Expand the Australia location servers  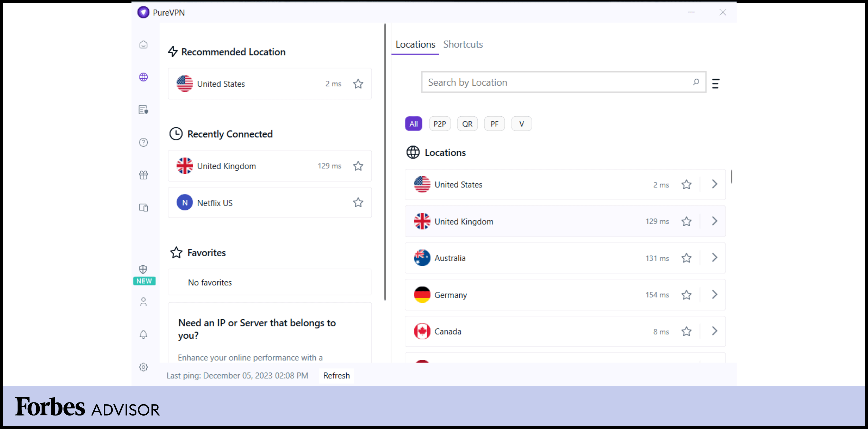[x=714, y=258]
